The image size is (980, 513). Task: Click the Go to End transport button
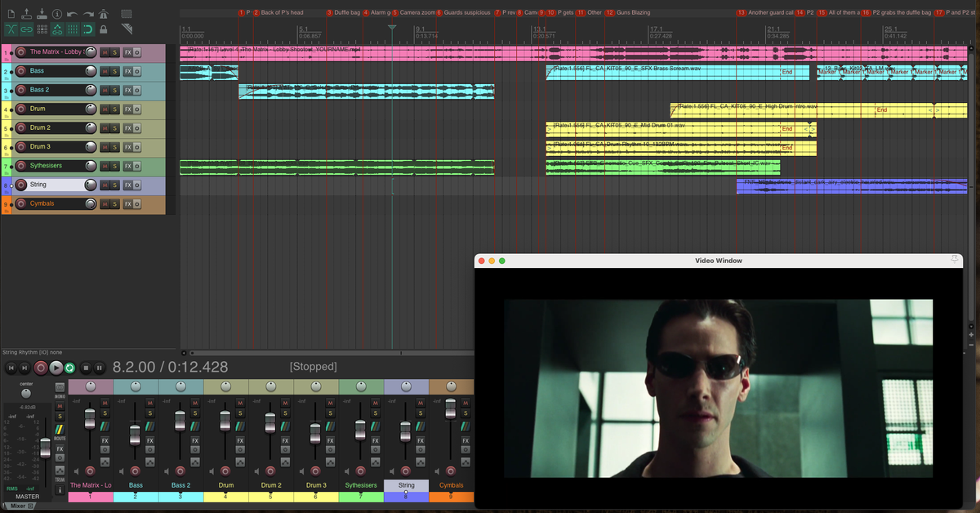[25, 368]
